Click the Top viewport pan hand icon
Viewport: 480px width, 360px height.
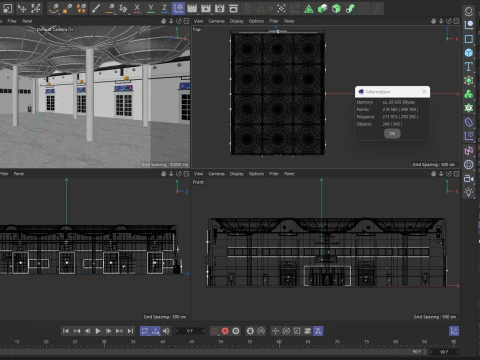pyautogui.click(x=433, y=21)
